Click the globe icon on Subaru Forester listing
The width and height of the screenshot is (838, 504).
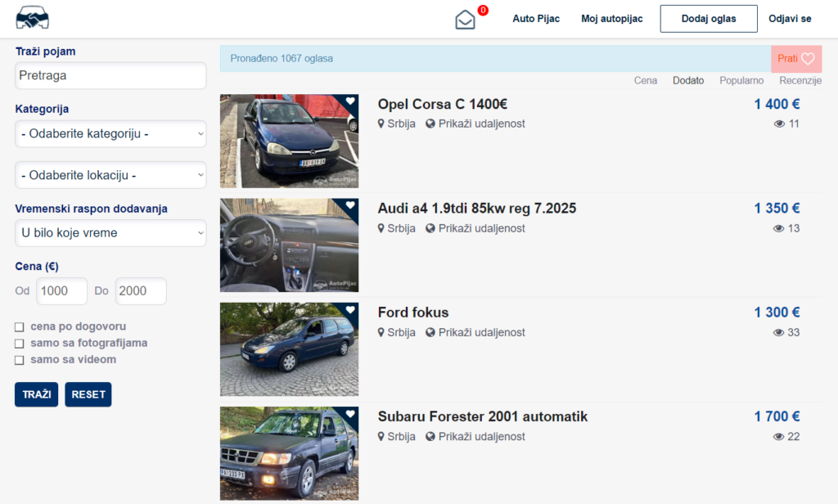pyautogui.click(x=430, y=437)
